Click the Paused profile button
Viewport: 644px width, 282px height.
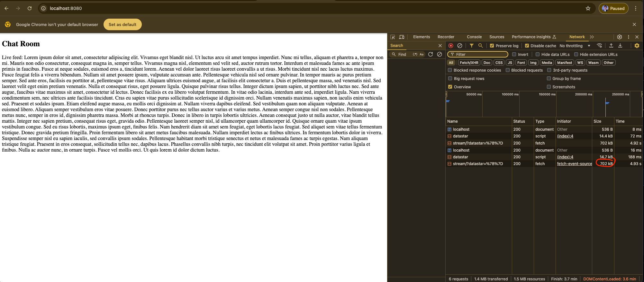613,8
